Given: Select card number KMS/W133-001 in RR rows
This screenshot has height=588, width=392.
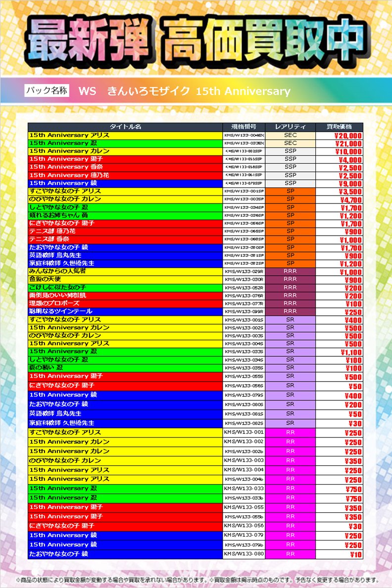Looking at the screenshot, I should click(x=244, y=432).
